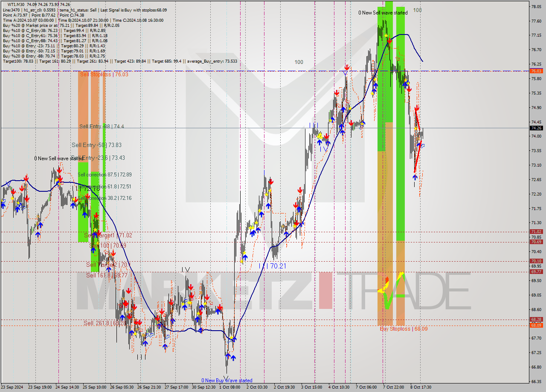Select the 'Sell correction 61.8 | 72.51' label
546x392 pixels.
tap(105, 187)
